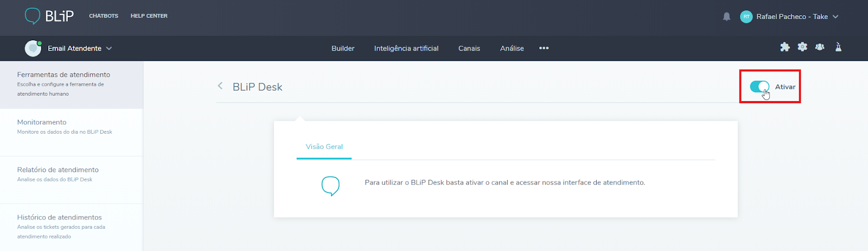
Task: Click the RT user avatar
Action: [x=746, y=17]
